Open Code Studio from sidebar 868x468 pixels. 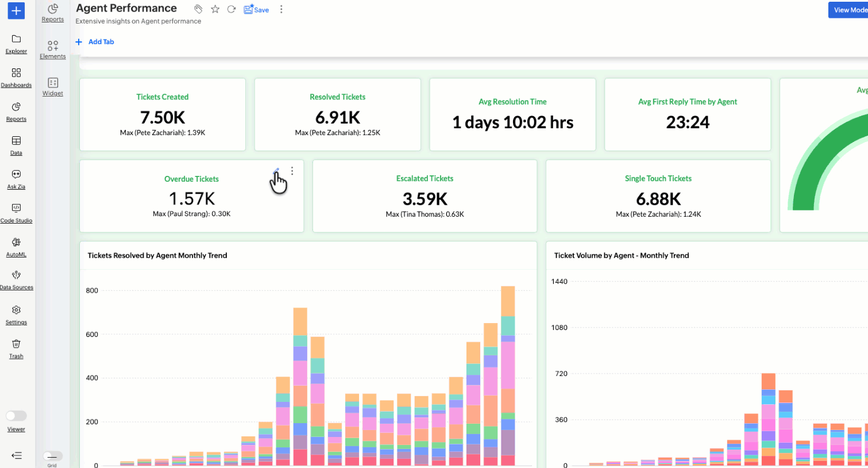(x=16, y=213)
